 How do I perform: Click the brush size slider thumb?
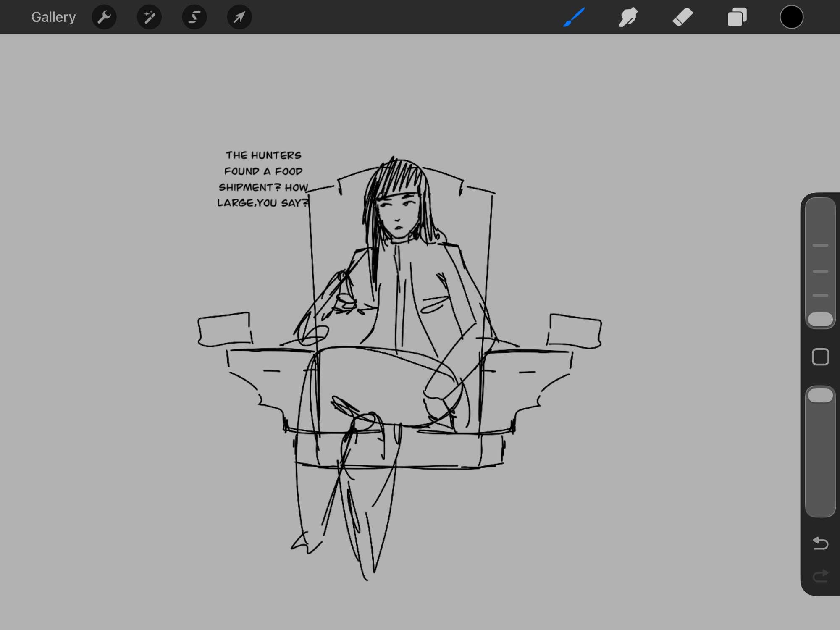820,319
